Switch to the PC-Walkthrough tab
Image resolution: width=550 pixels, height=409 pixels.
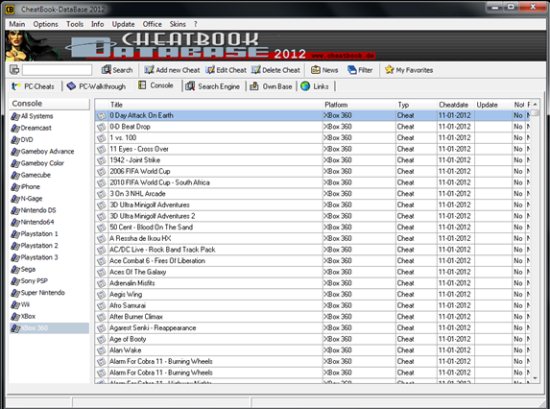coord(96,86)
